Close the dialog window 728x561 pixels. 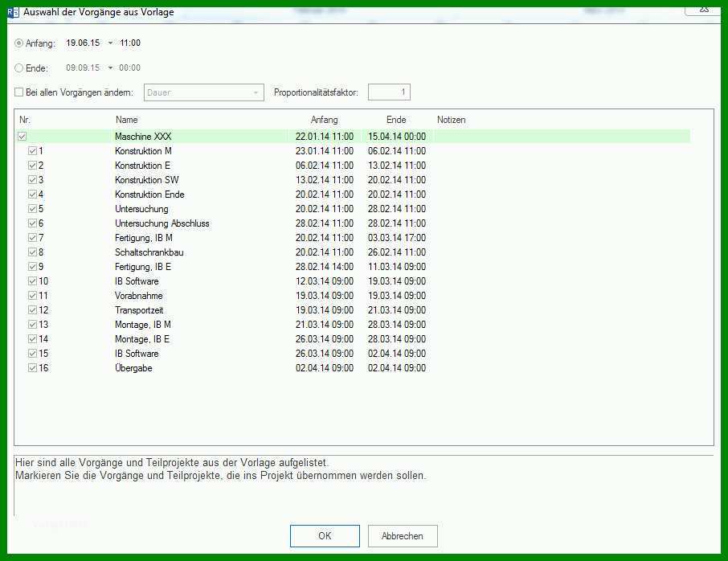point(704,10)
